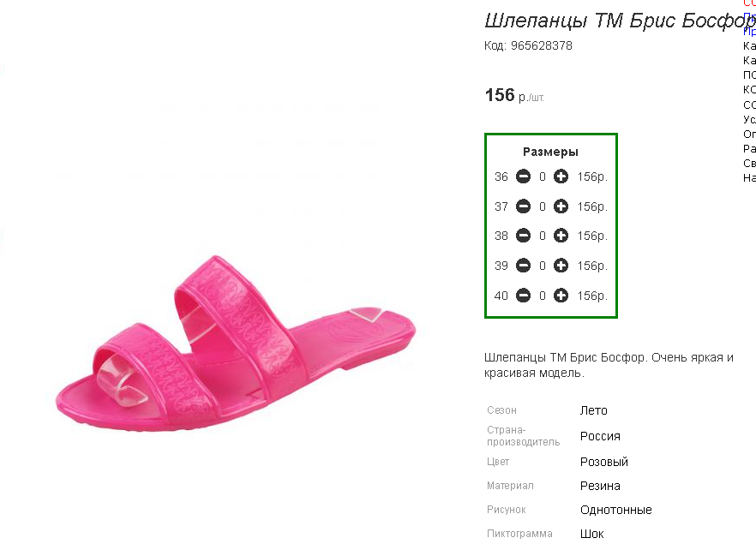Screen dimensions: 756x544
Task: Click the Размеры table heading
Action: [x=550, y=152]
